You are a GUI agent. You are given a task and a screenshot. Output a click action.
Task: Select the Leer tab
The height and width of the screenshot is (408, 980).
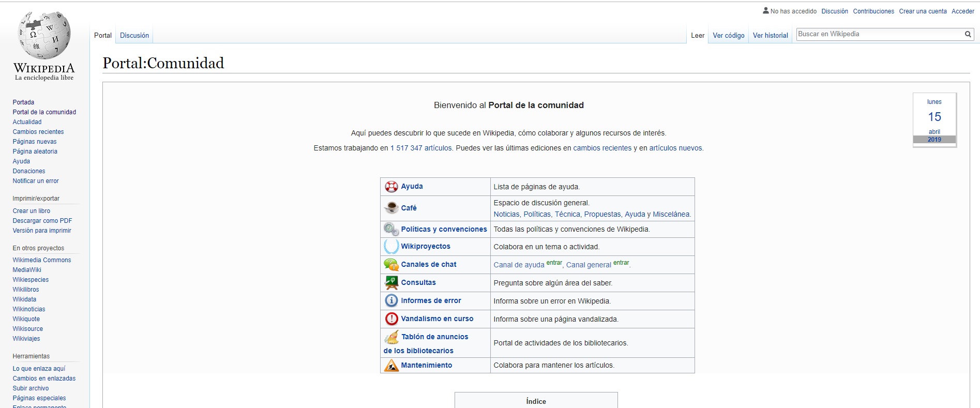click(698, 36)
